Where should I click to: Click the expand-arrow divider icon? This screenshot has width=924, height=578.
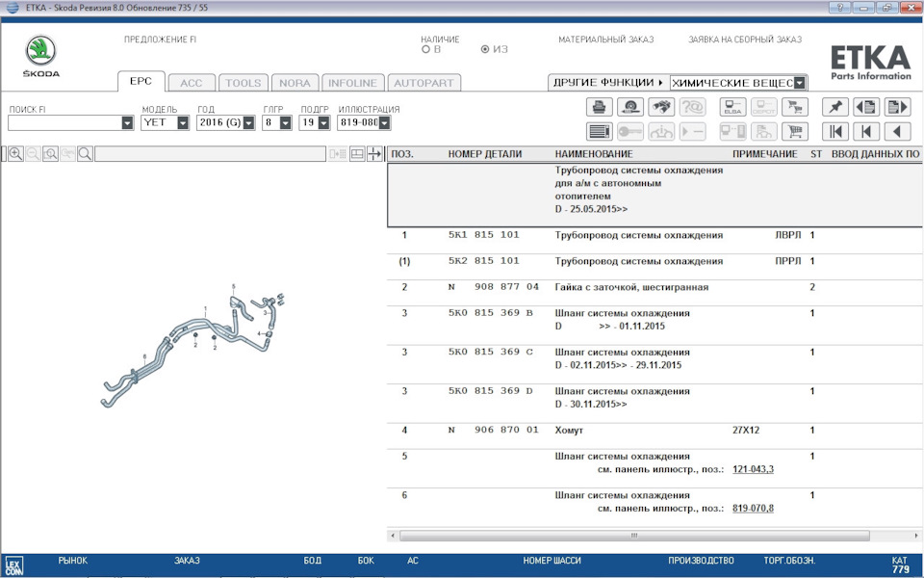coord(374,154)
